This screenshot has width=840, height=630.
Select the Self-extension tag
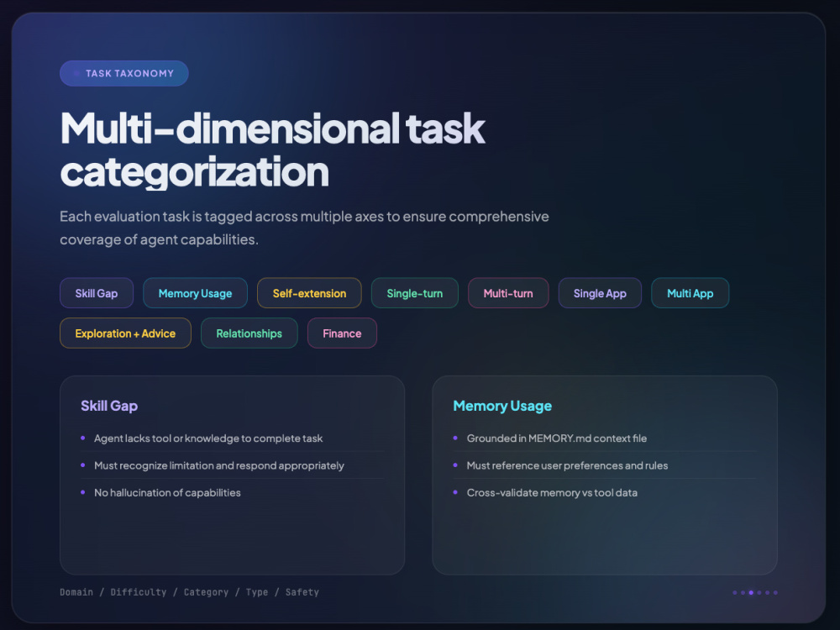[x=309, y=293]
